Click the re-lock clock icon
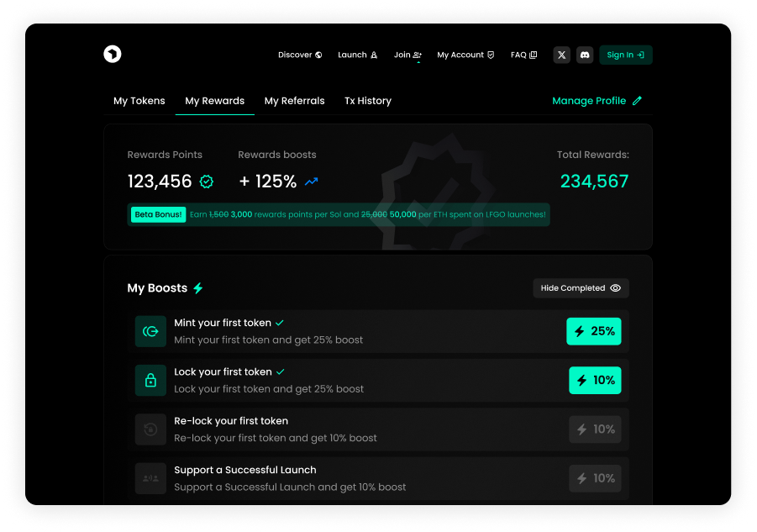The height and width of the screenshot is (532, 757). tap(150, 429)
